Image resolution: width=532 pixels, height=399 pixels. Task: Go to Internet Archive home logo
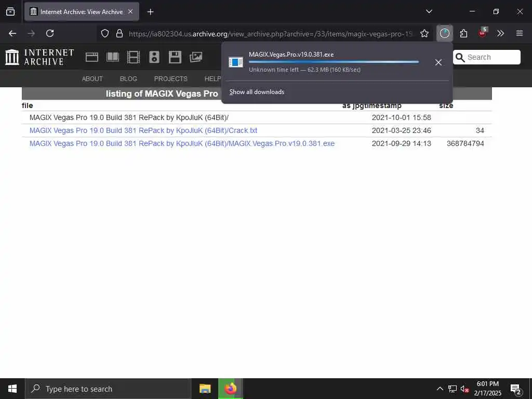tap(39, 57)
